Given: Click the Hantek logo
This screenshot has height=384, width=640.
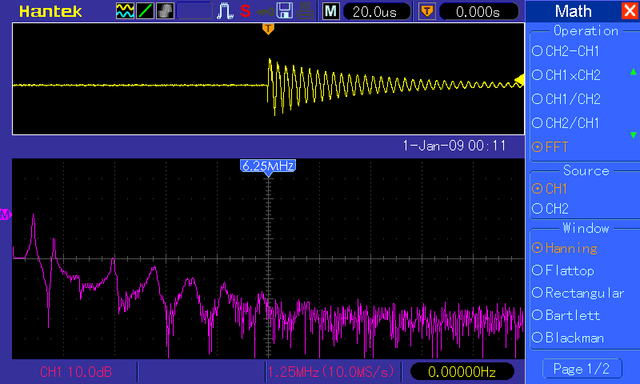Looking at the screenshot, I should [51, 11].
